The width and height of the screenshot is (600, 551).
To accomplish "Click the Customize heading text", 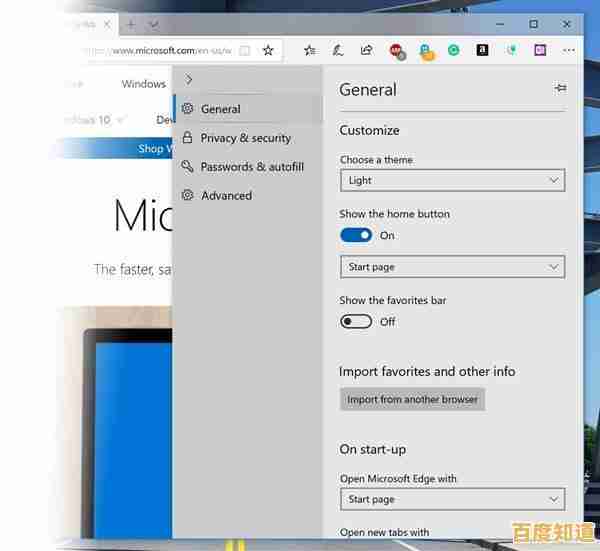I will coord(369,130).
